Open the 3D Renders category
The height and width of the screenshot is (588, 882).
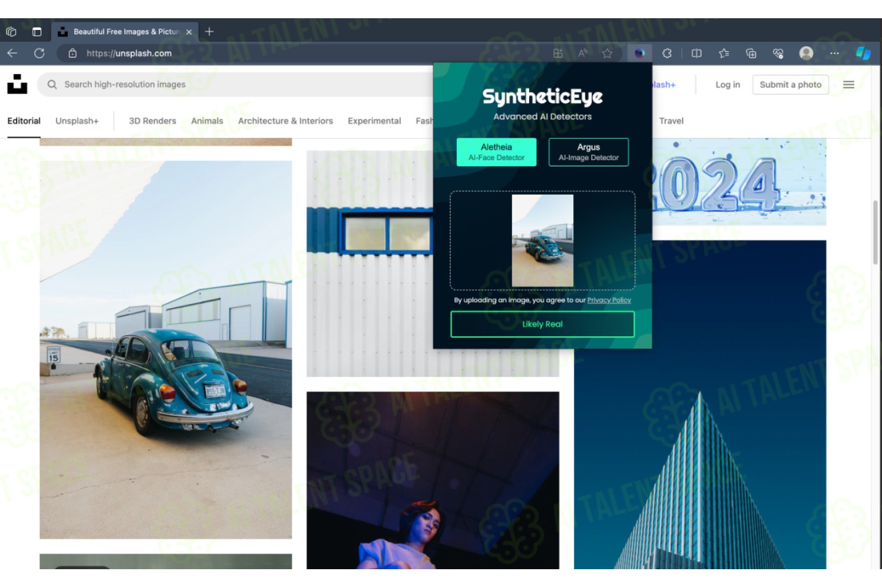pyautogui.click(x=152, y=121)
